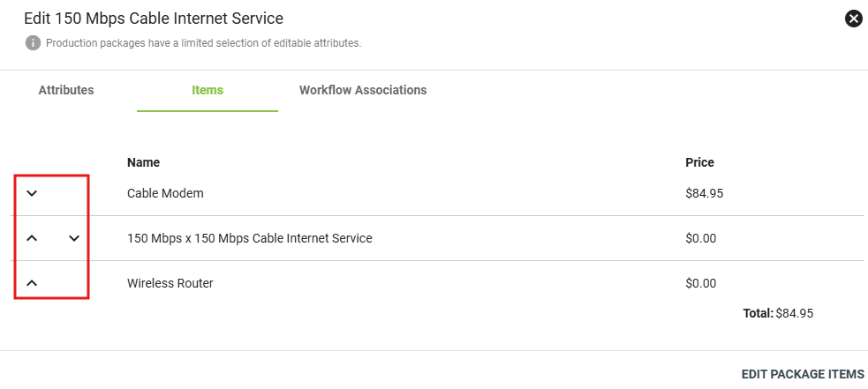The height and width of the screenshot is (389, 868).
Task: Click the 150 Mbps x 150 Mbps item name
Action: [x=249, y=238]
